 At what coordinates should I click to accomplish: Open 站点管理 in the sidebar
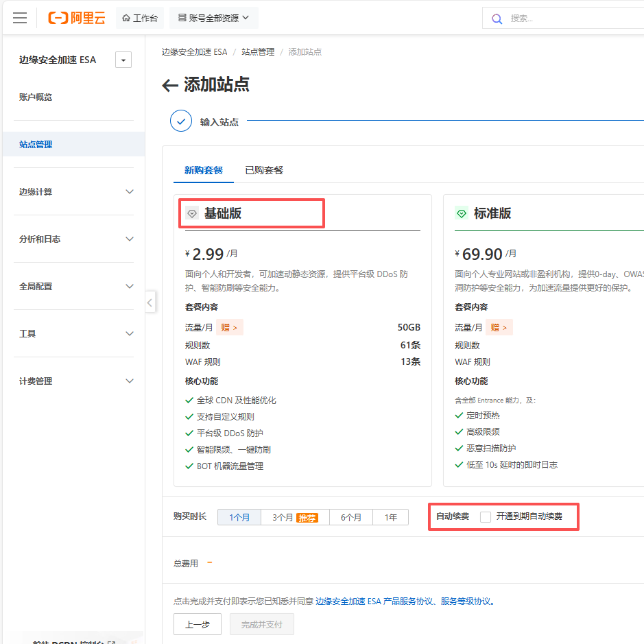36,145
